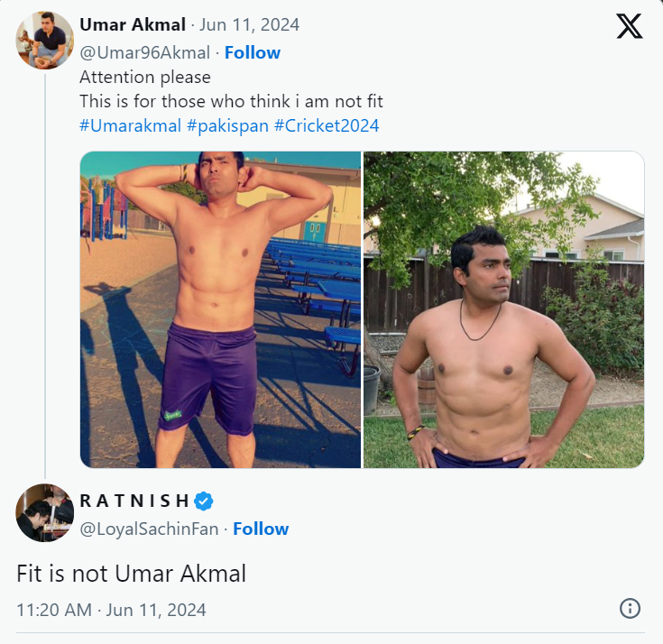Open the RATNISH account avatar
The image size is (663, 644).
[44, 512]
